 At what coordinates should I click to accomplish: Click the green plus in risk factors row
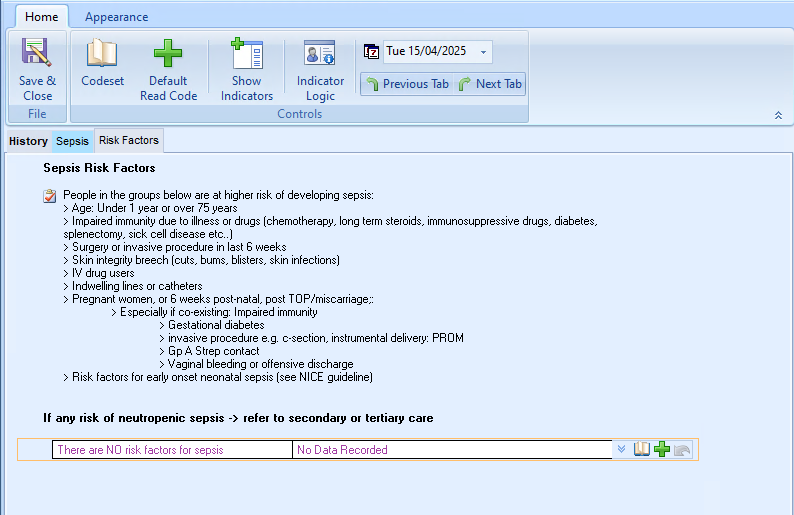tap(662, 449)
